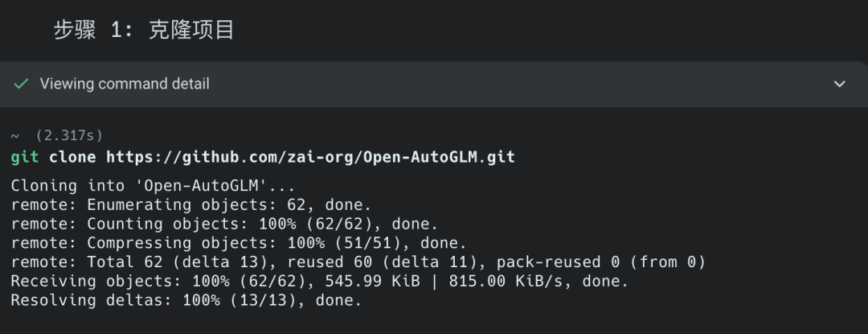Image resolution: width=868 pixels, height=334 pixels.
Task: Select the "Resolving deltas: 100%" output line
Action: [x=186, y=301]
